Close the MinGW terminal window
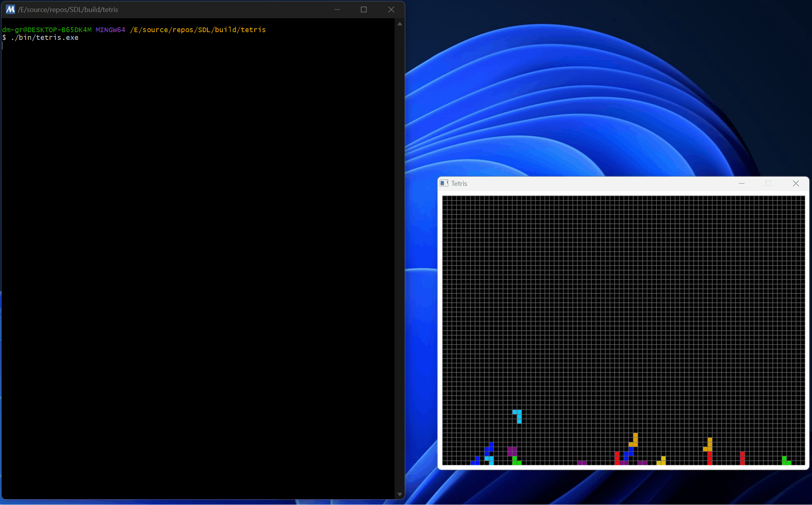The image size is (812, 505). pyautogui.click(x=391, y=9)
